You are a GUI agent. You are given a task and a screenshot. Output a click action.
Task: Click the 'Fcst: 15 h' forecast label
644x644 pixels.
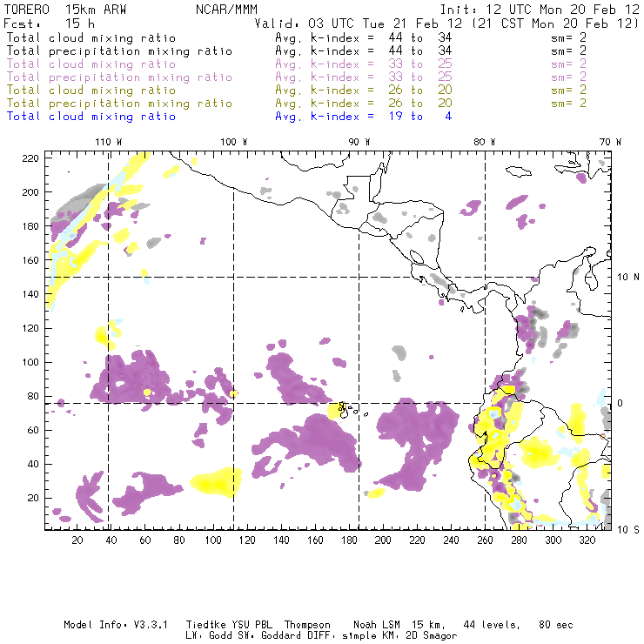pyautogui.click(x=50, y=23)
